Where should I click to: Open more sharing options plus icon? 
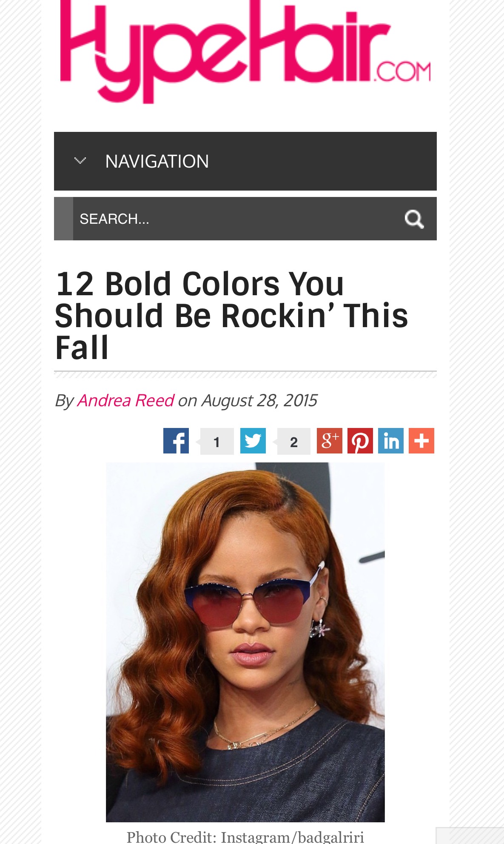[421, 441]
